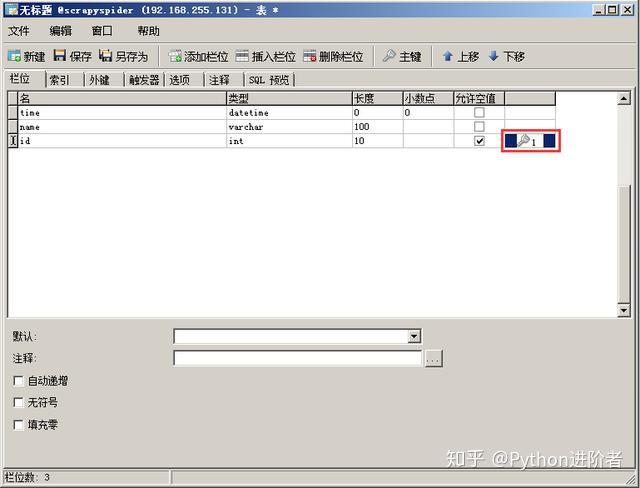Click the 长度 column header
640x488 pixels.
378,98
